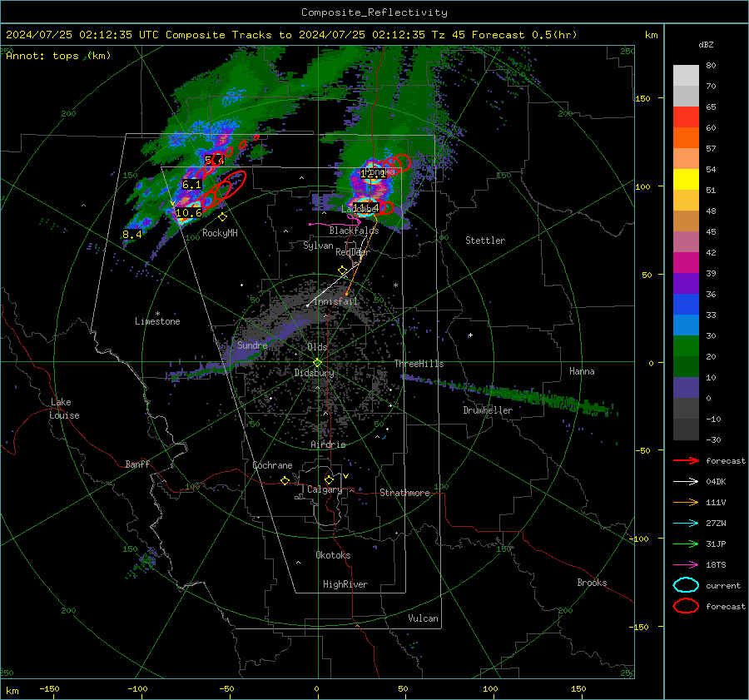Click the yellow diamond marker near RedDeer

[x=343, y=271]
